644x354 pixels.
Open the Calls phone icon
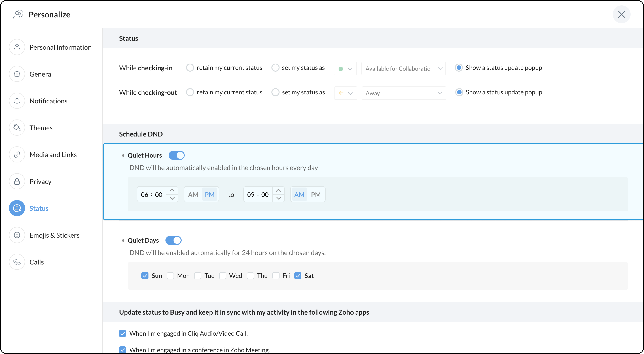pyautogui.click(x=17, y=262)
